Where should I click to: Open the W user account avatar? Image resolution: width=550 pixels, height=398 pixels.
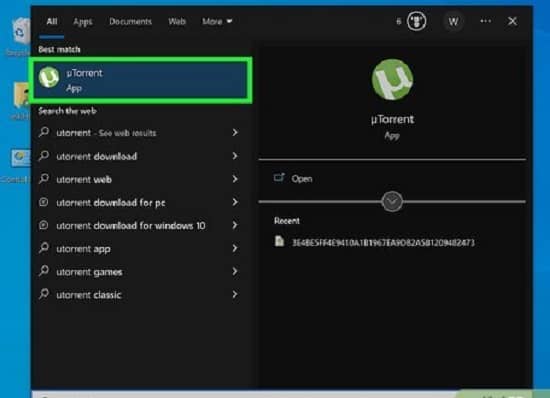pyautogui.click(x=453, y=21)
